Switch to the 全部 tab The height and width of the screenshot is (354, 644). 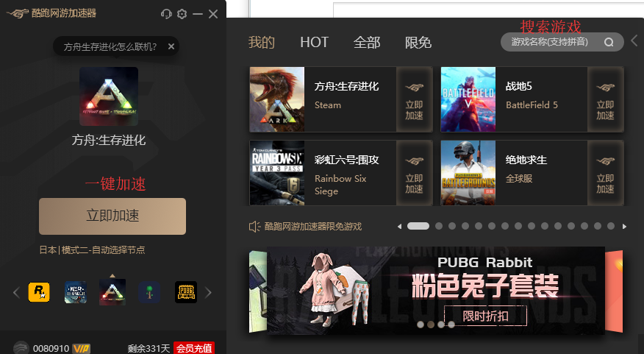click(367, 43)
